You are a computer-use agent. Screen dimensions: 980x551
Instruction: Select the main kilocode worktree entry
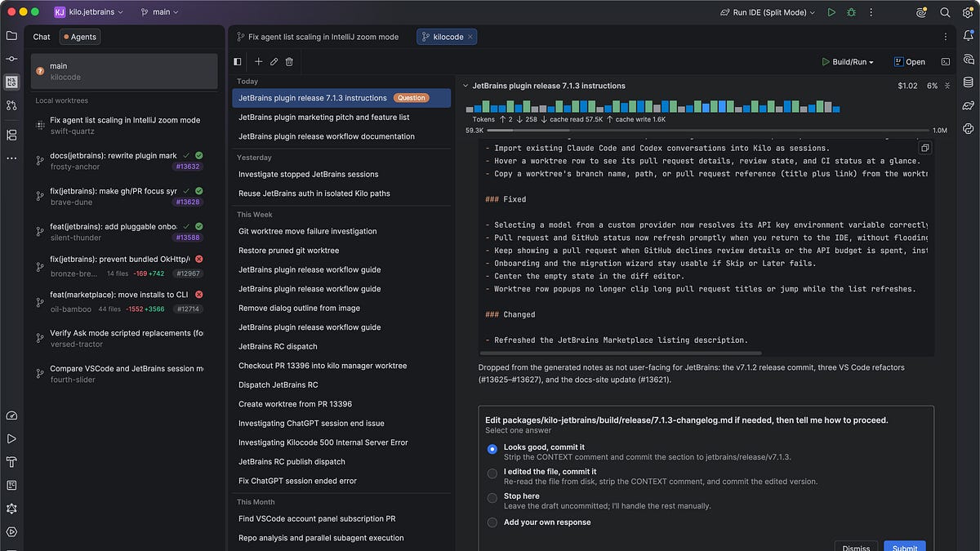(x=124, y=71)
